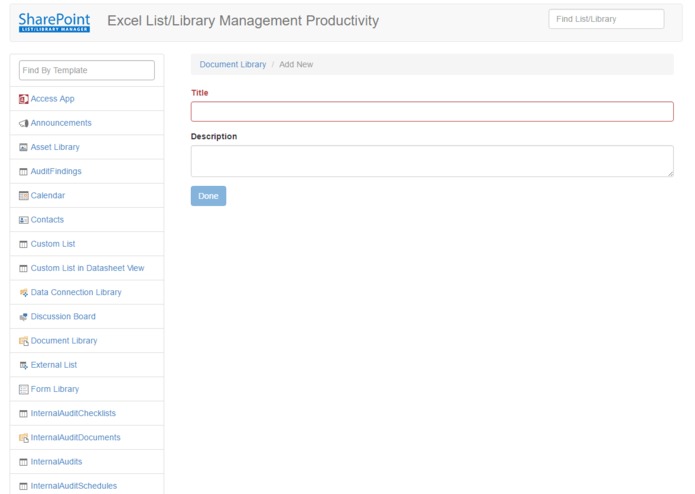This screenshot has width=695, height=494.
Task: Select the Custom List link
Action: (53, 244)
